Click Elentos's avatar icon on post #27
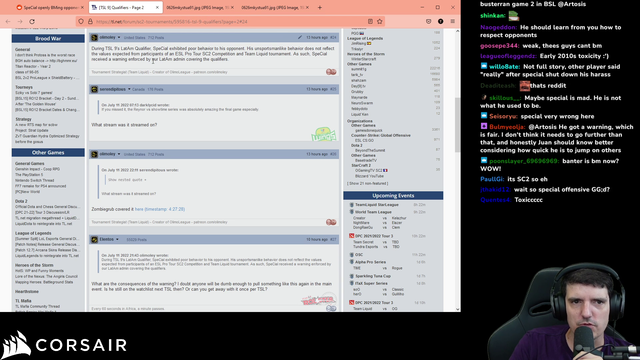This screenshot has width=640, height=360. tap(94, 240)
